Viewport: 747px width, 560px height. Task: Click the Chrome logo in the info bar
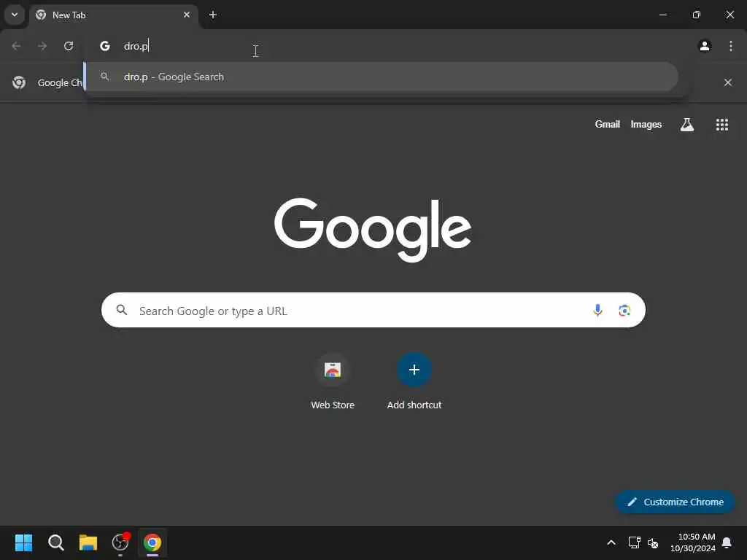[19, 82]
